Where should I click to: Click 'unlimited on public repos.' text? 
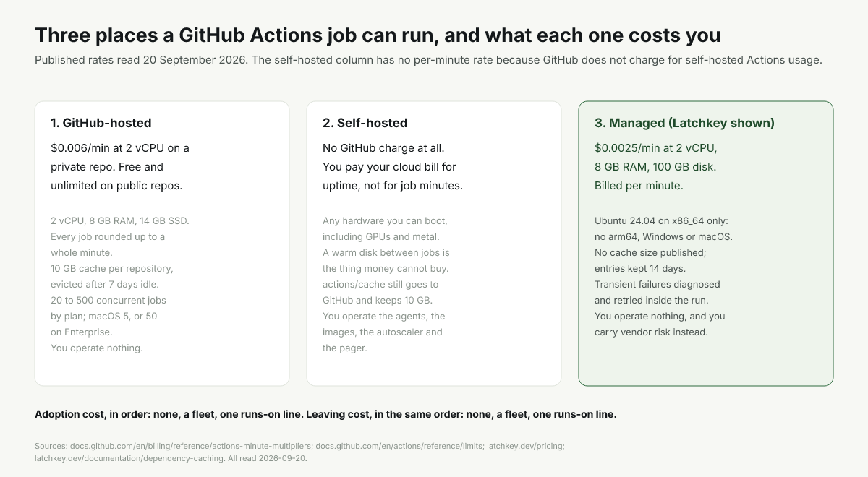(x=116, y=186)
